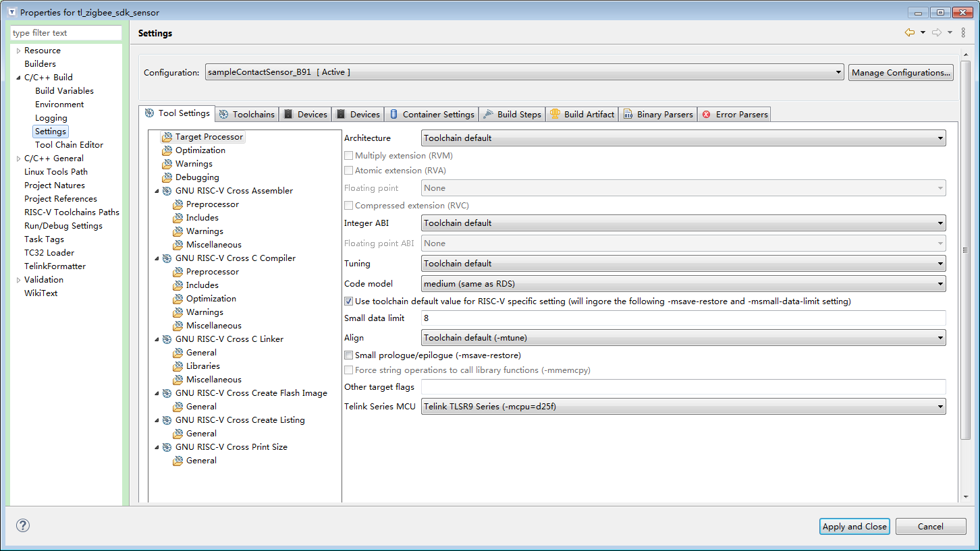Click Manage Configurations button
This screenshot has height=551, width=980.
click(x=901, y=72)
